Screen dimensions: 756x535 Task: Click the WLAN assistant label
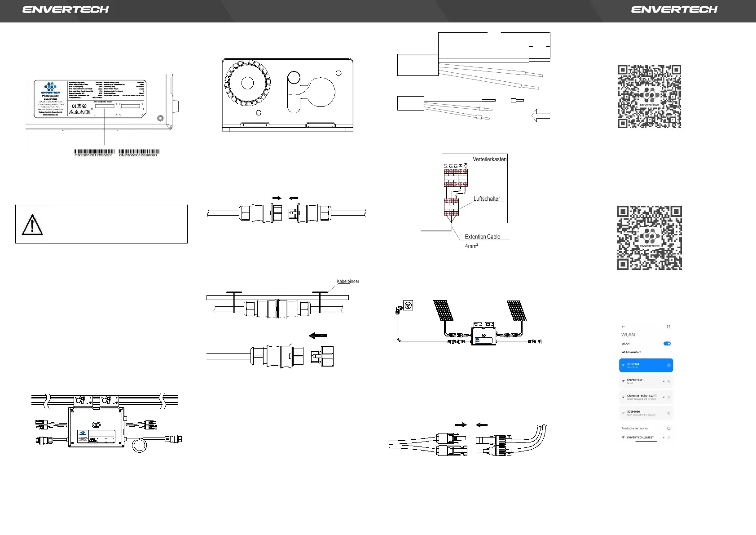631,352
